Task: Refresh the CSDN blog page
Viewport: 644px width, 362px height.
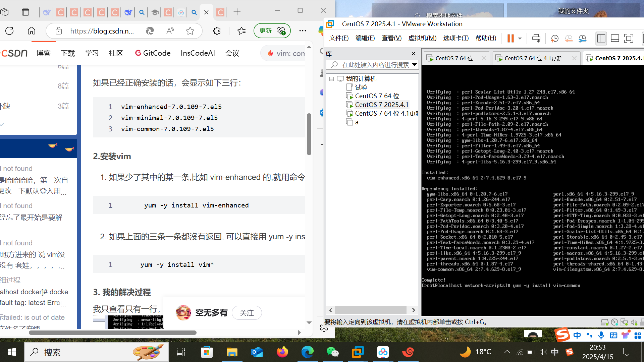Action: [x=9, y=31]
